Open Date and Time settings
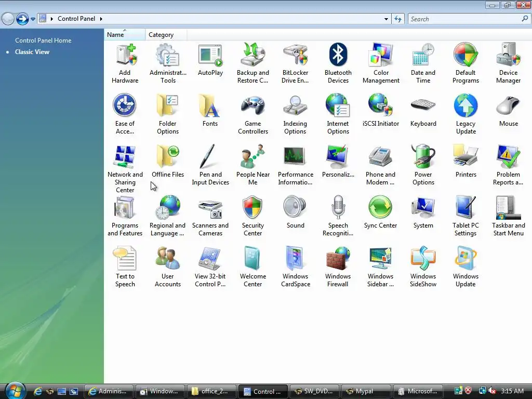Screen dimensions: 532x399 [423, 63]
